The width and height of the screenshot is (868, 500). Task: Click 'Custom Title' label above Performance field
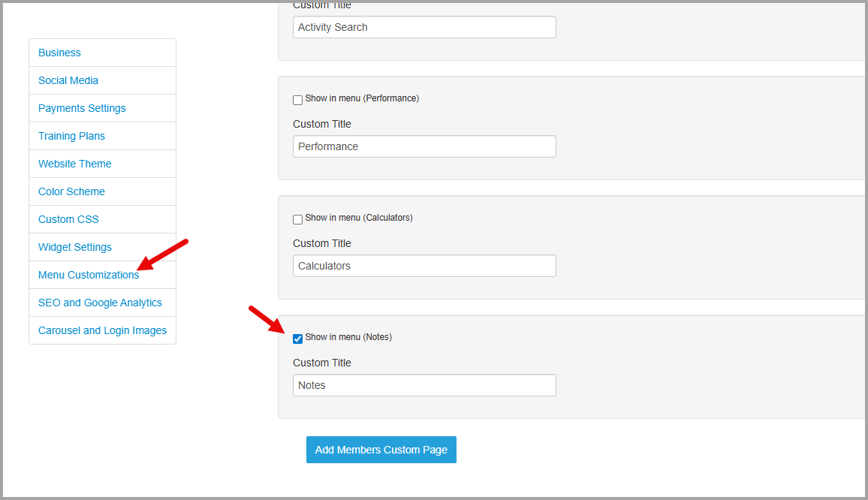tap(322, 124)
